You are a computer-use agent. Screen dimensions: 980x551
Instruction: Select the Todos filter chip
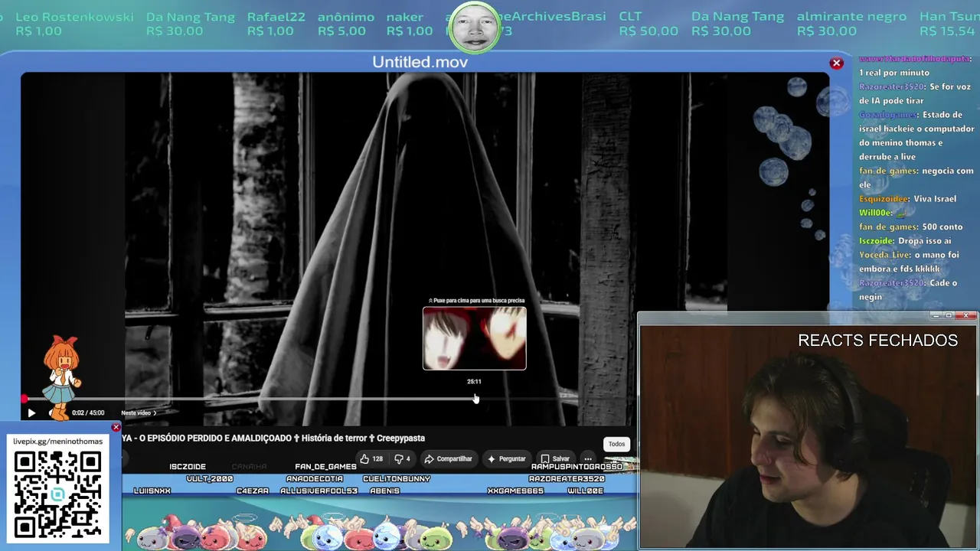coord(616,444)
